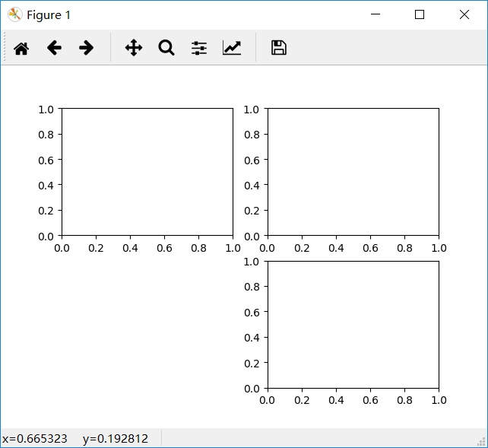This screenshot has height=448, width=488.
Task: Click the y=0.192812 status bar readout
Action: tap(116, 439)
